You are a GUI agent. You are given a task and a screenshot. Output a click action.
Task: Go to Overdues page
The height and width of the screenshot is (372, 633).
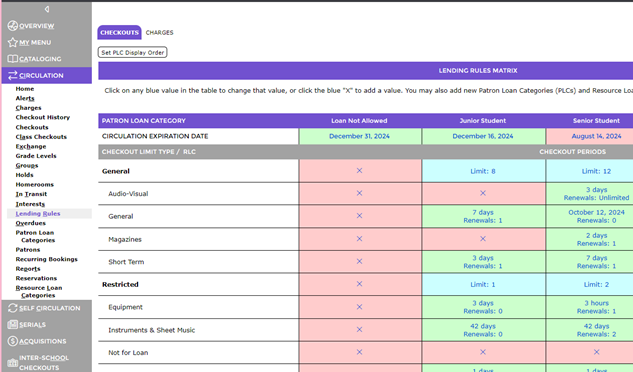[x=31, y=223]
